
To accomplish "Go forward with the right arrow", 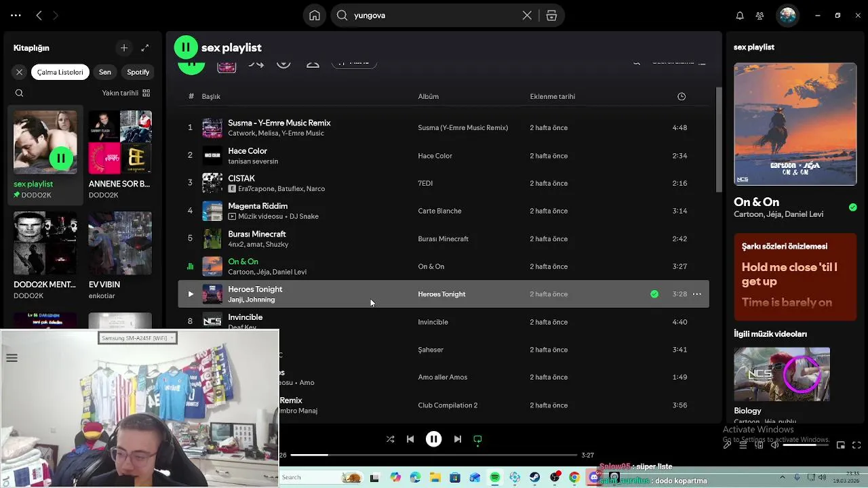I will [x=56, y=15].
